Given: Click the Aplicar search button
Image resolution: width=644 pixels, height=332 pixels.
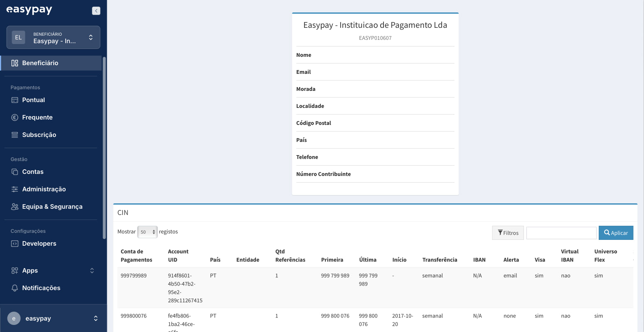Looking at the screenshot, I should [x=616, y=233].
